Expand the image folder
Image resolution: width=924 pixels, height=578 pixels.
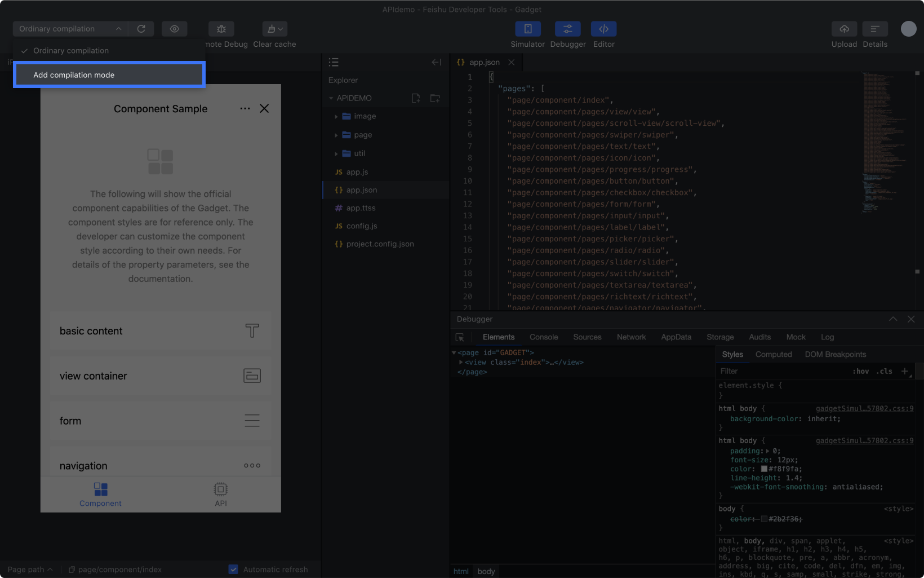coord(336,116)
